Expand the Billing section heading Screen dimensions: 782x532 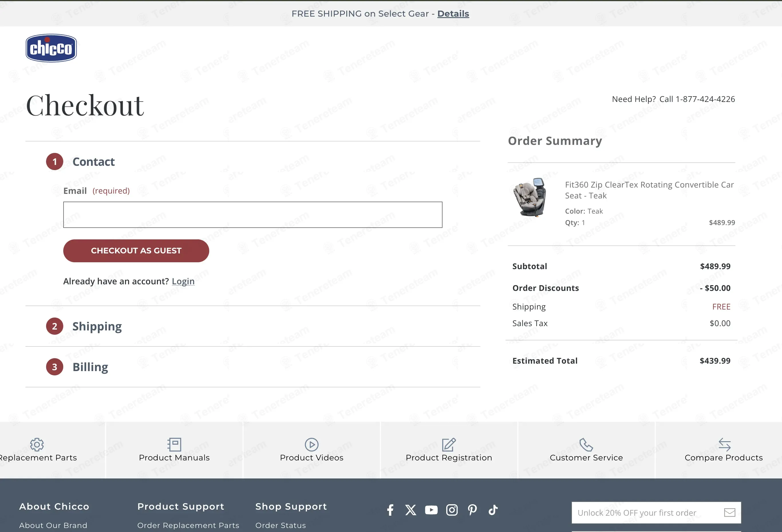point(90,367)
